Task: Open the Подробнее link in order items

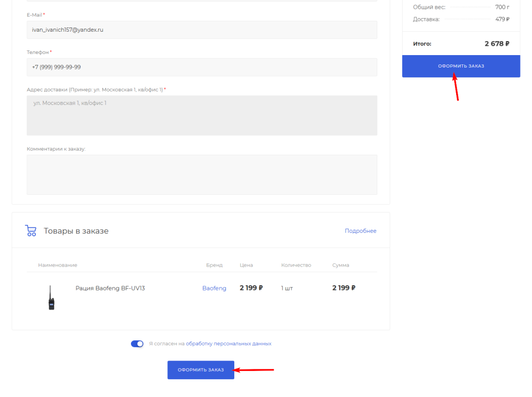Action: pyautogui.click(x=361, y=231)
